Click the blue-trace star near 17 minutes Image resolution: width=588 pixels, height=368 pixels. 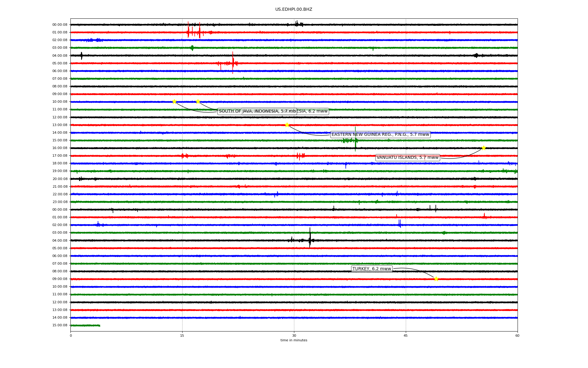point(198,102)
